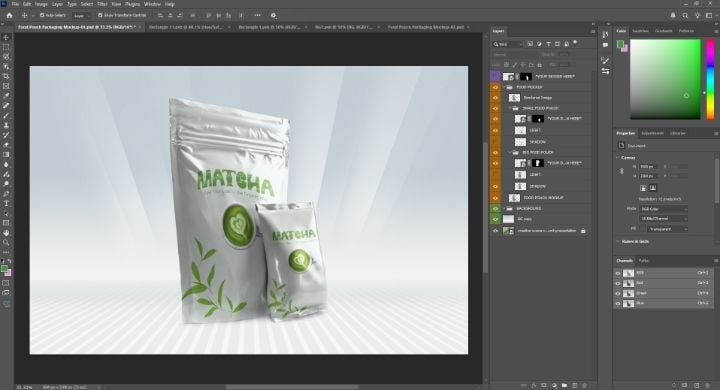Screen dimensions: 720x390
Task: Click the notification bell icon at top right
Action: [x=673, y=15]
